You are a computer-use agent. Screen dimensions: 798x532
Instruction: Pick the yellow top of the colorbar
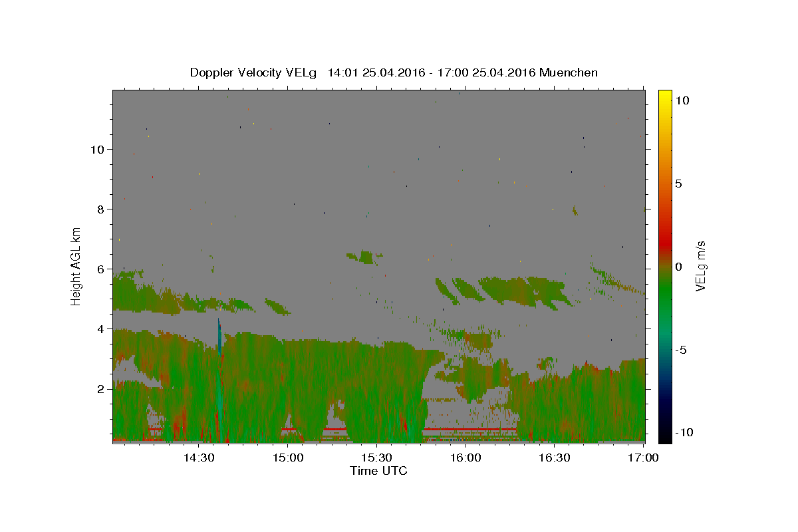665,94
